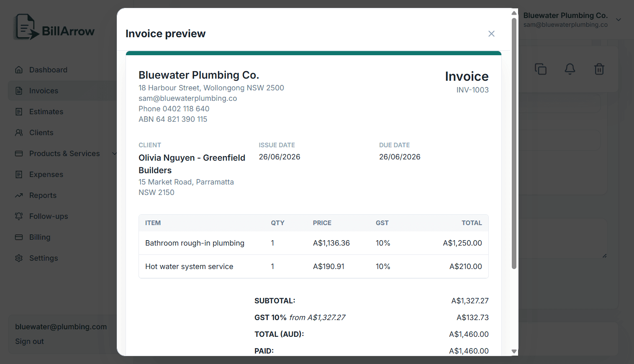
Task: Click the Invoices document icon
Action: pos(19,91)
